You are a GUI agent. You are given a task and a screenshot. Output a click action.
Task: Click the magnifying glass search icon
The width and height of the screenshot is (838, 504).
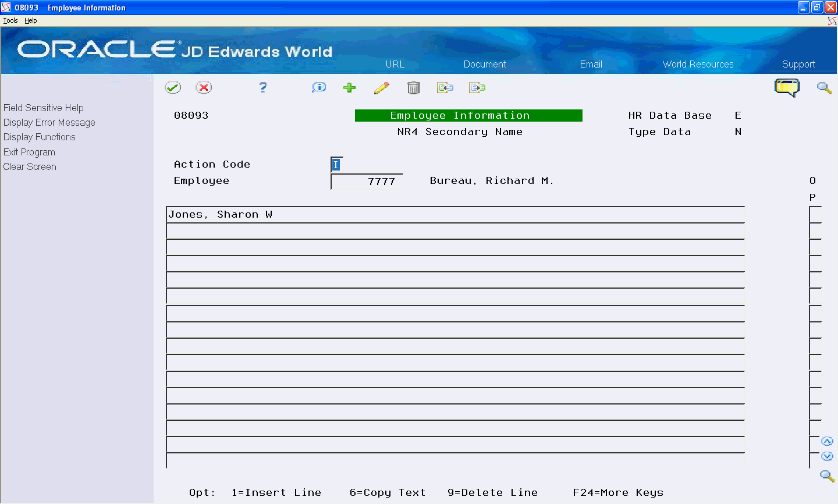(x=824, y=88)
